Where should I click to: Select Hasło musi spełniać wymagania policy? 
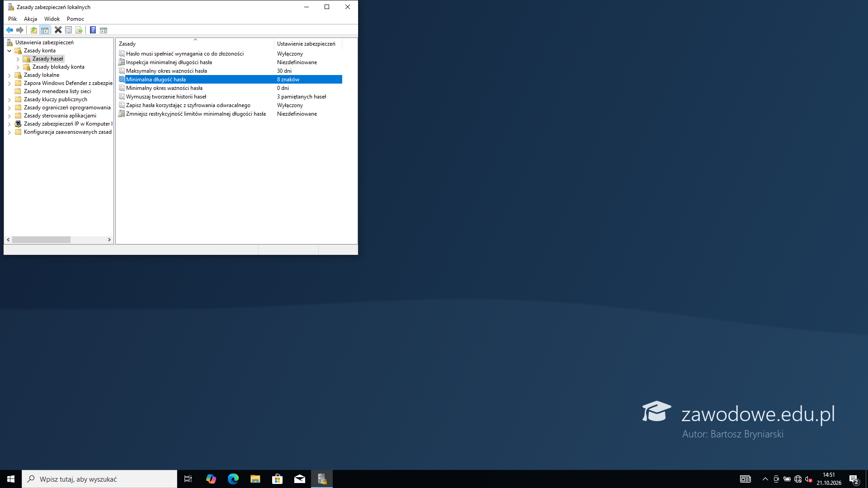[184, 54]
